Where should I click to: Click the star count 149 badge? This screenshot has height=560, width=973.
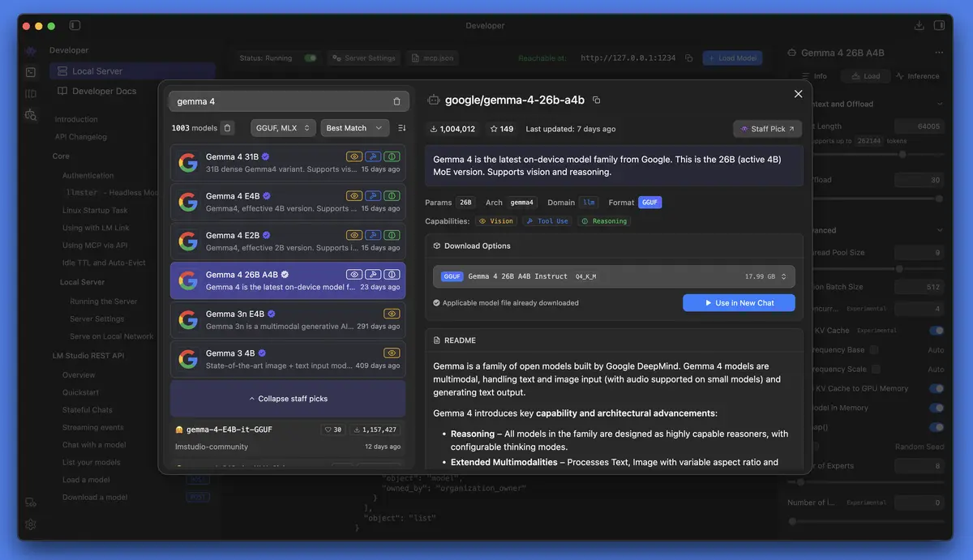click(x=502, y=129)
